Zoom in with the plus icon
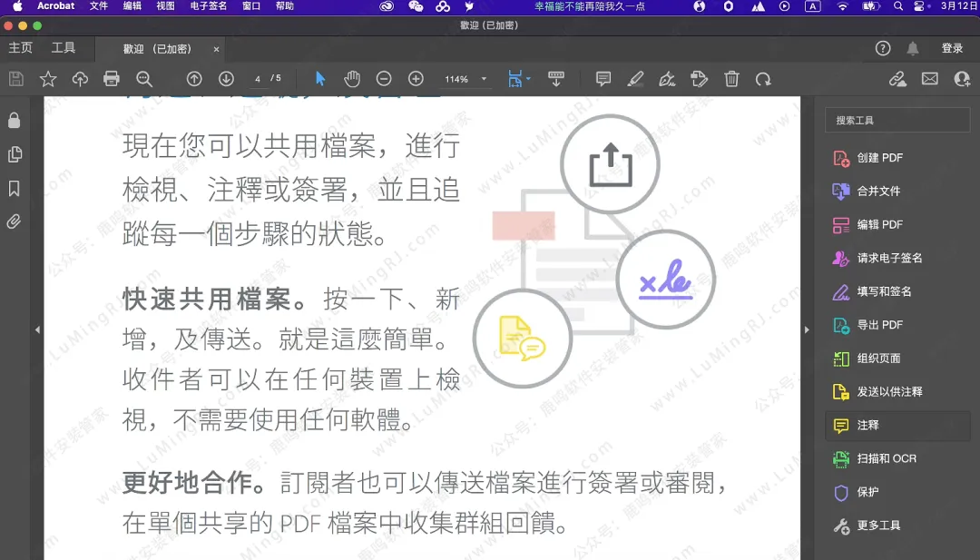Viewport: 980px width, 560px height. (x=416, y=79)
